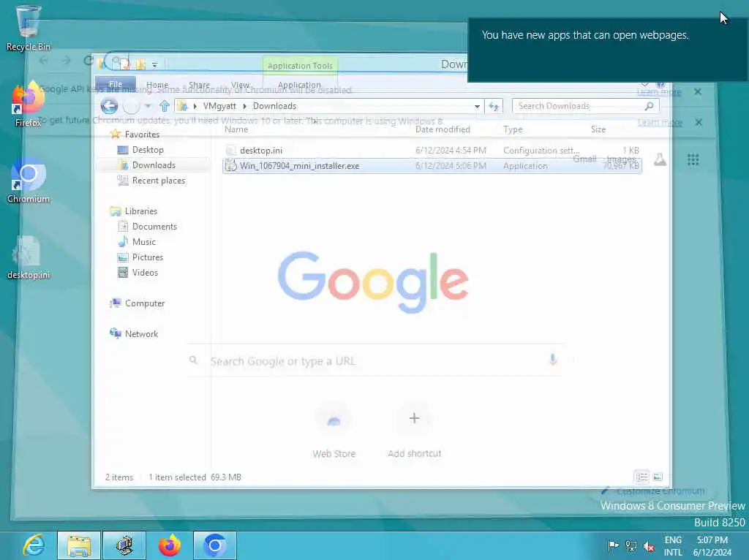Open Action Center flag in tray
Screen dimensions: 749x560
[x=613, y=545]
